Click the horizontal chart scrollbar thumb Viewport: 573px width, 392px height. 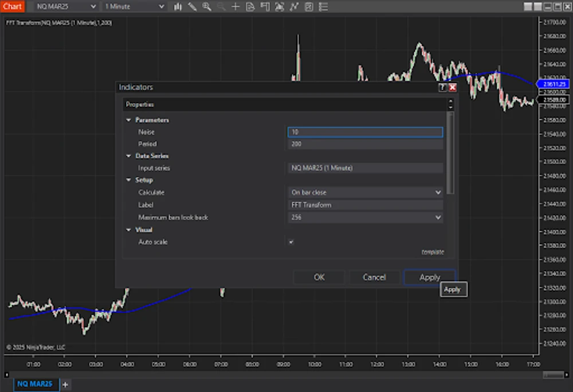tap(554, 374)
